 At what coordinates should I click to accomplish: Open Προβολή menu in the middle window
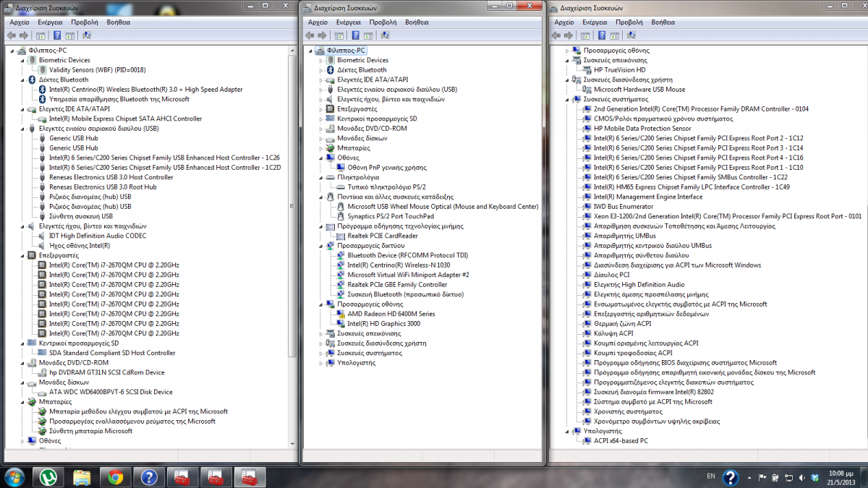(x=383, y=22)
